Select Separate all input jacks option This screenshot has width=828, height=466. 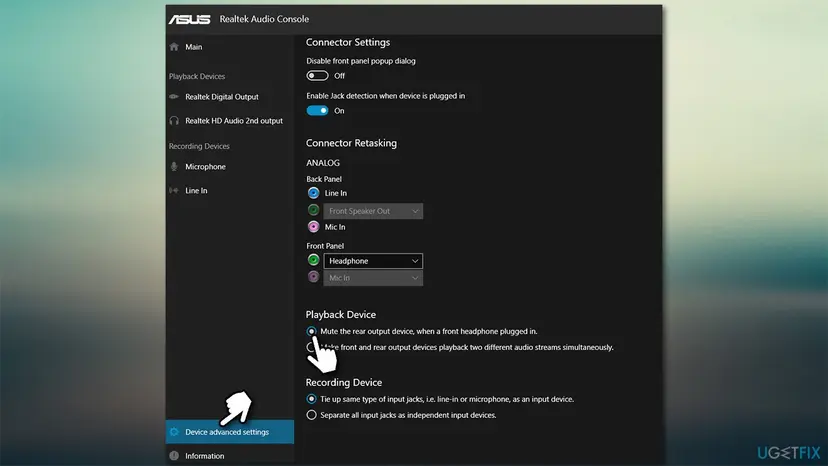click(312, 415)
